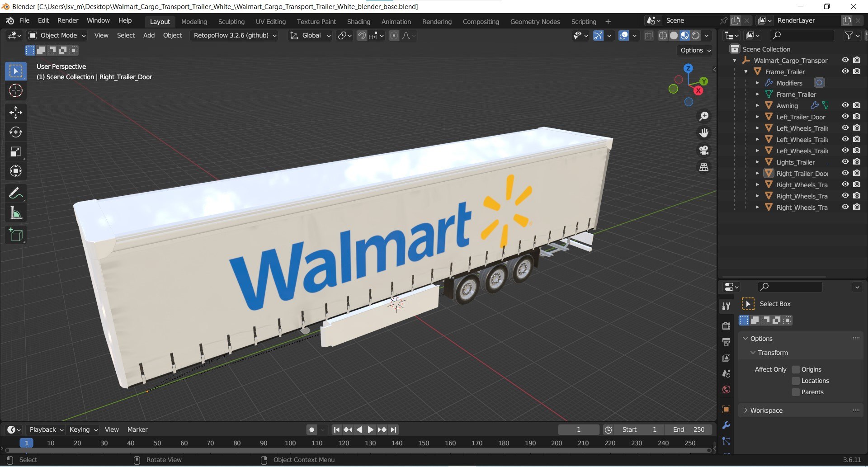Image resolution: width=868 pixels, height=467 pixels.
Task: Click the pan hand viewport gizmo
Action: coord(704,133)
